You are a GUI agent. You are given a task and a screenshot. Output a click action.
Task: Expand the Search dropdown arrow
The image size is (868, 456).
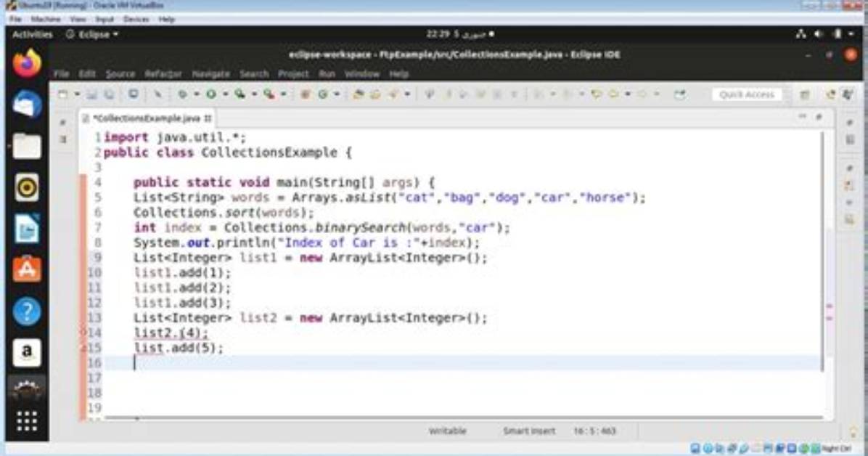[x=407, y=94]
